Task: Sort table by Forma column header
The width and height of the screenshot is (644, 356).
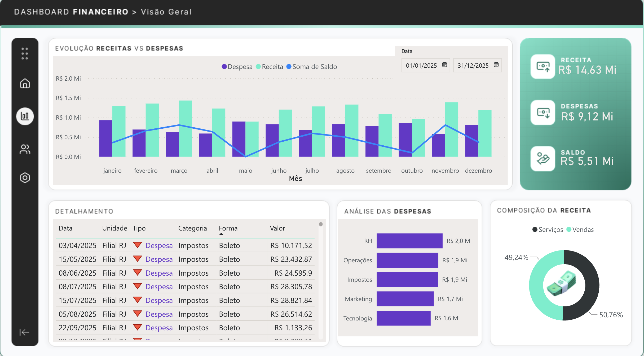Action: 228,228
